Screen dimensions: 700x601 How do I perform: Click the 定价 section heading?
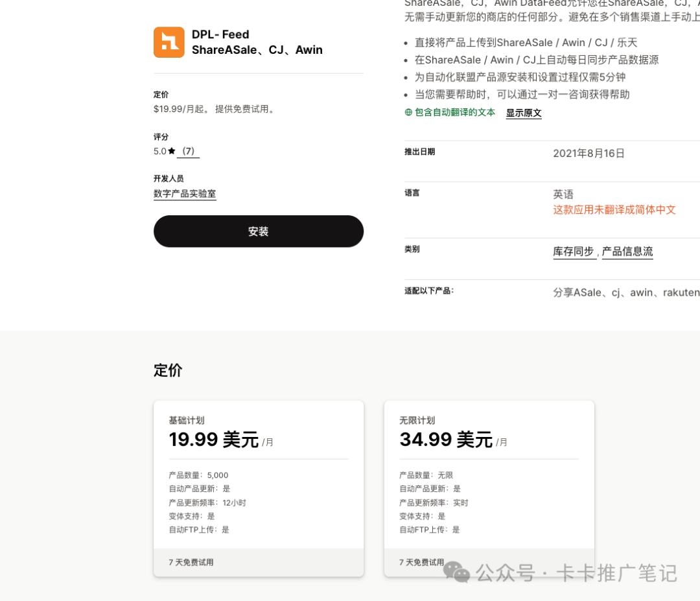point(168,370)
